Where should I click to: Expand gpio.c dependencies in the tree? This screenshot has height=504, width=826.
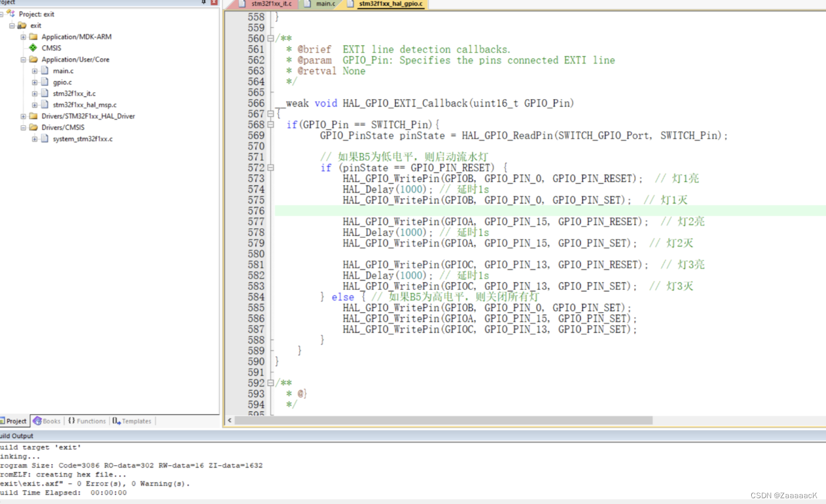coord(34,82)
